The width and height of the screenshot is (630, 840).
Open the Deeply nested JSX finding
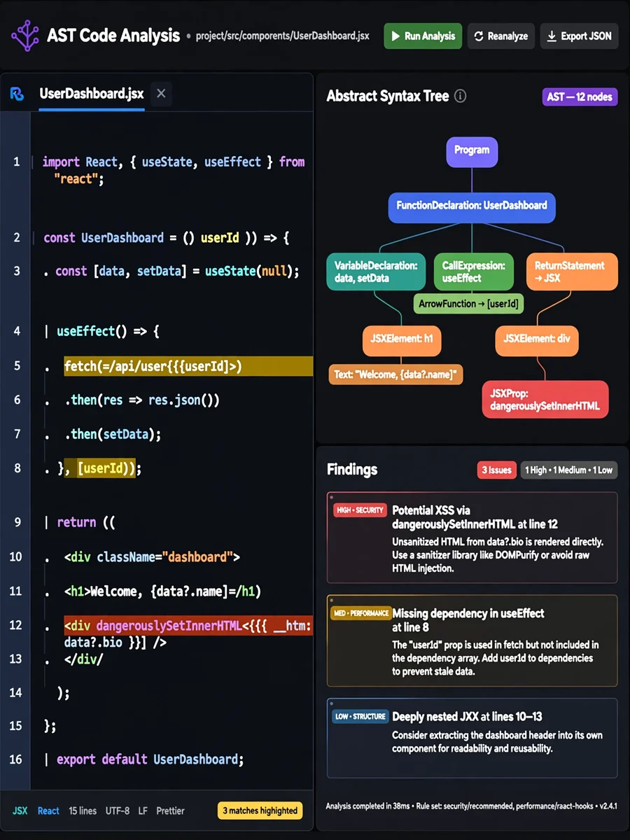(x=472, y=738)
